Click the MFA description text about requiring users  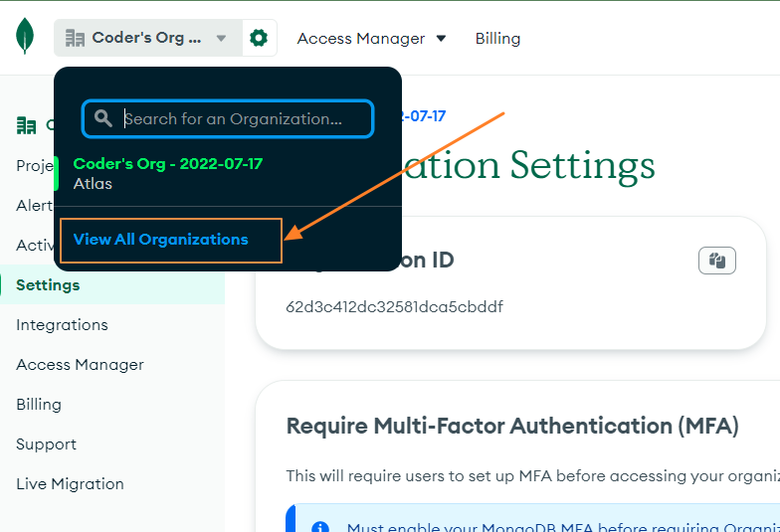pos(533,476)
